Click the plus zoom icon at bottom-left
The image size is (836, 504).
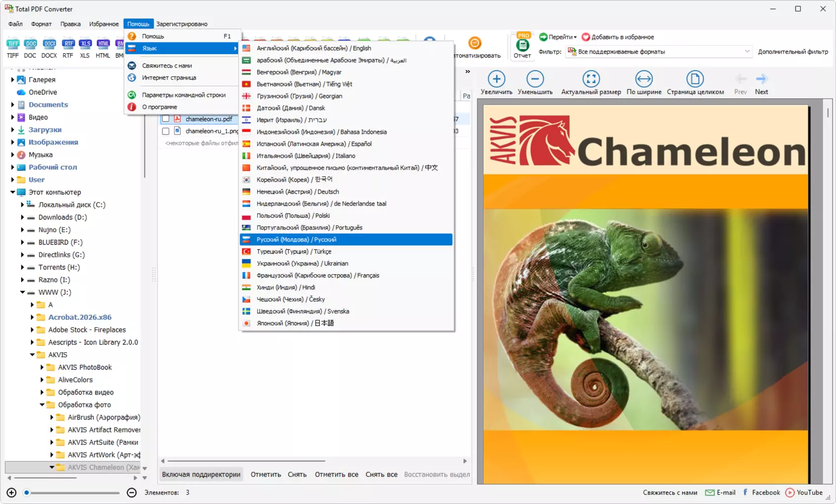point(11,493)
